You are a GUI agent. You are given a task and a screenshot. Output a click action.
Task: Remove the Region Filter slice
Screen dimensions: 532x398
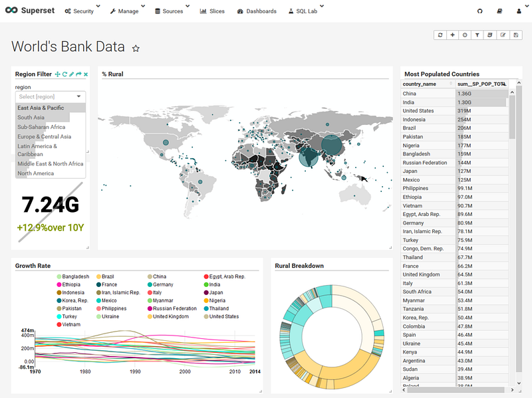click(86, 74)
